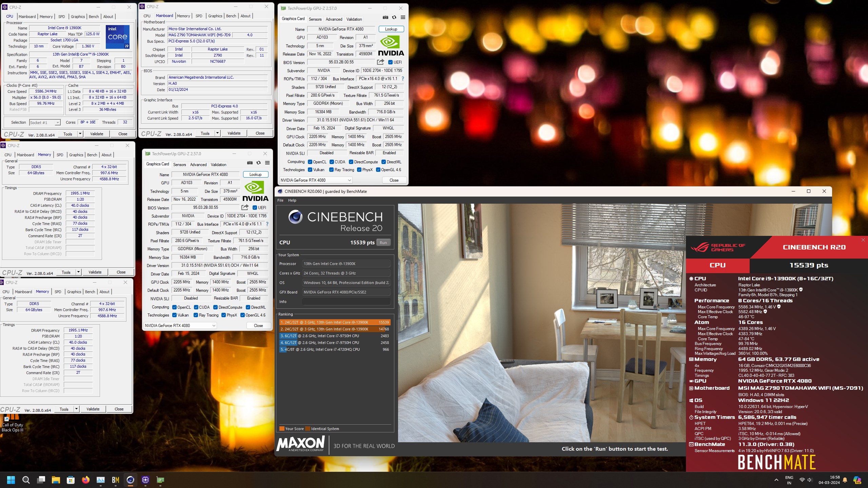Click the Info field in Cinebench Your System
Viewport: 868px width, 488px height.
click(x=346, y=302)
